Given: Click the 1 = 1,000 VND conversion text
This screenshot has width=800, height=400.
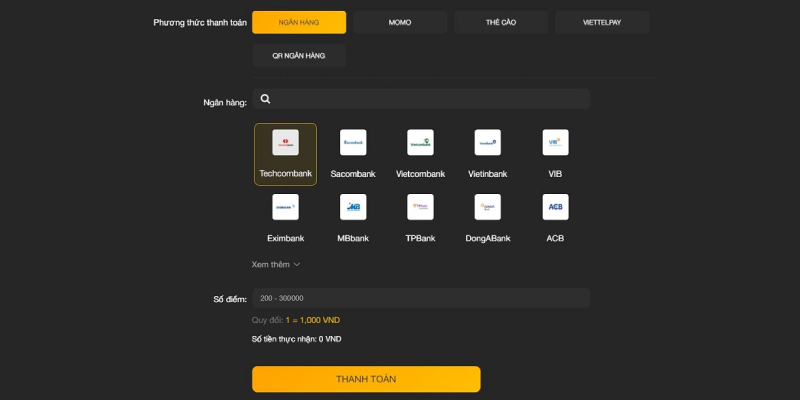Looking at the screenshot, I should point(313,320).
